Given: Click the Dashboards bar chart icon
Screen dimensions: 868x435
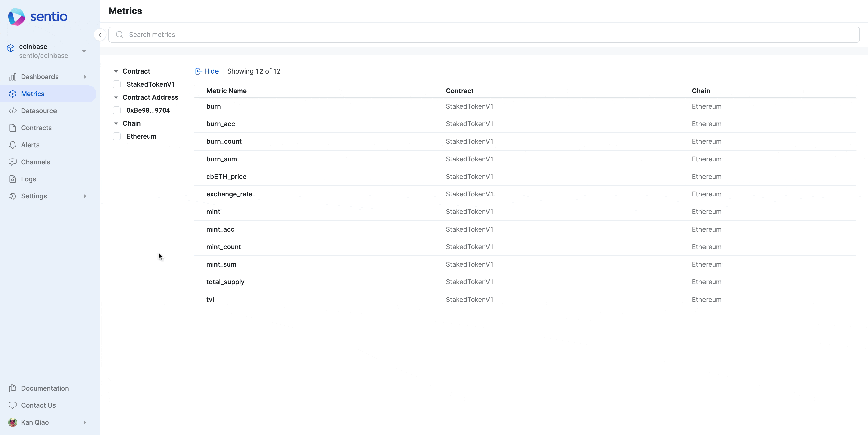Looking at the screenshot, I should (x=13, y=77).
